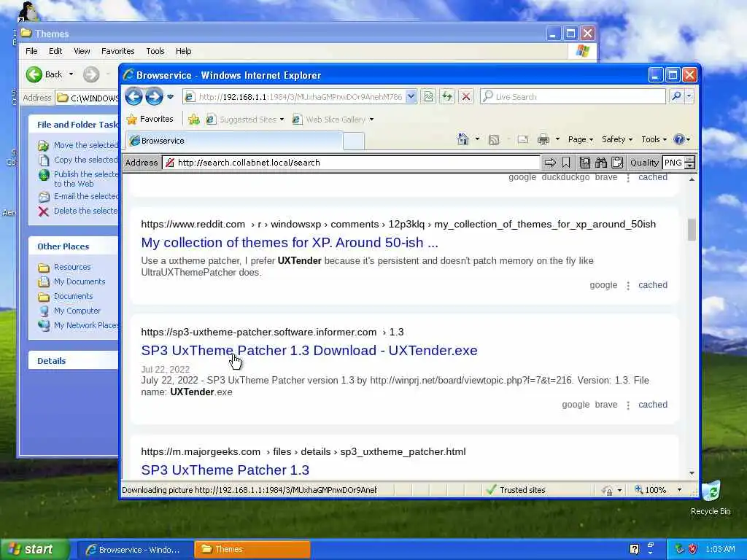Open the Favorites menu in Themes window

tap(117, 51)
